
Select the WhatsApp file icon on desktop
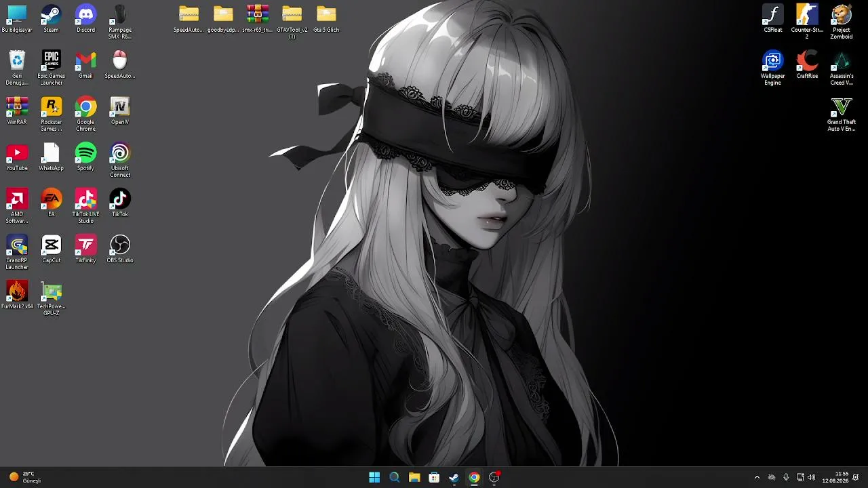[52, 157]
